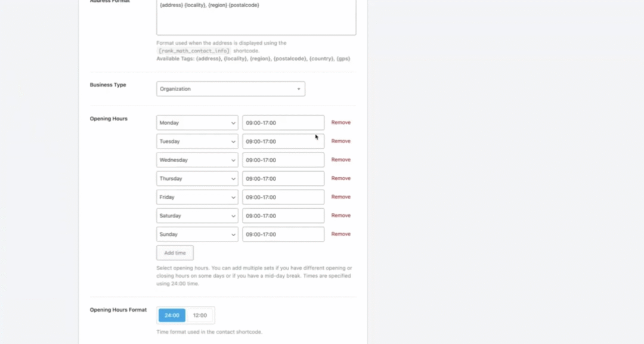
Task: Remove the Tuesday opening hours row
Action: coord(341,141)
